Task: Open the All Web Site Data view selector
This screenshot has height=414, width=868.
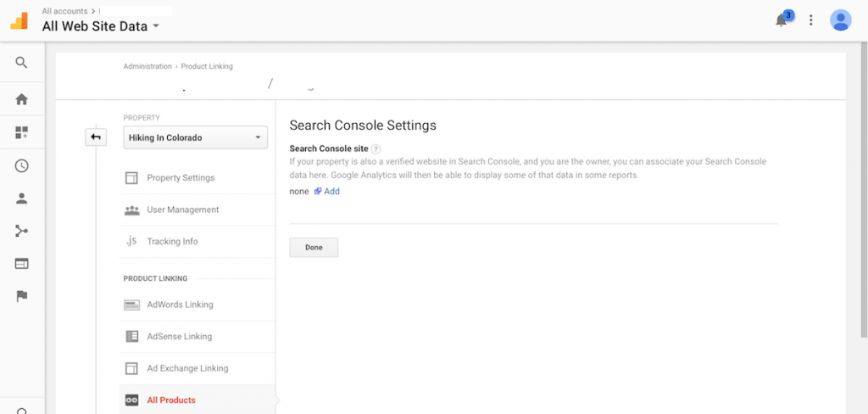Action: (101, 26)
